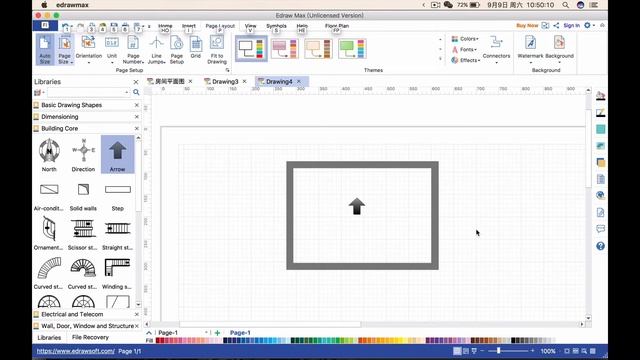Open macOS Spotlight search icon
This screenshot has width=640, height=360.
(x=565, y=5)
